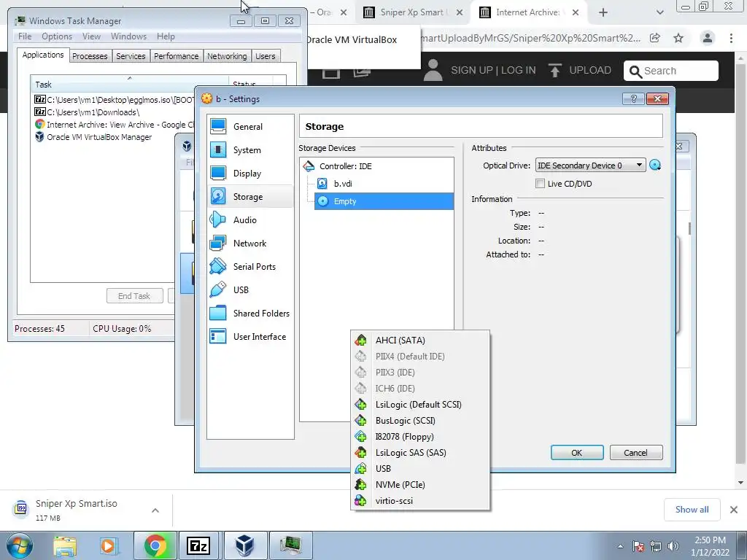The width and height of the screenshot is (747, 560).
Task: Click the choose optical disk icon
Action: click(x=655, y=166)
